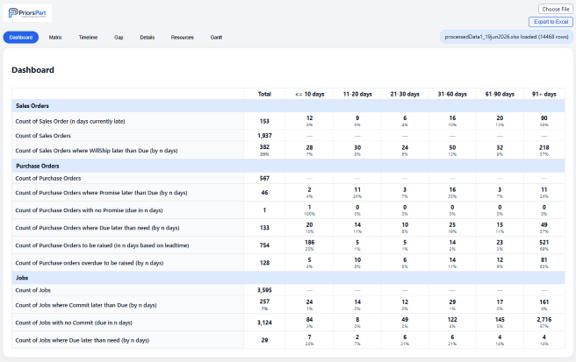Select Purchase Orders to be raised row
This screenshot has width=576, height=362.
click(x=288, y=245)
